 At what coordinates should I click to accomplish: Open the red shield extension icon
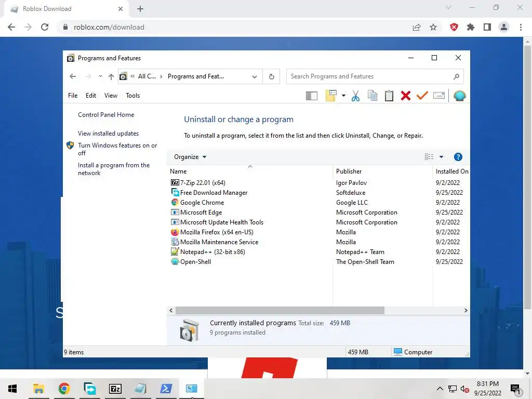[454, 27]
